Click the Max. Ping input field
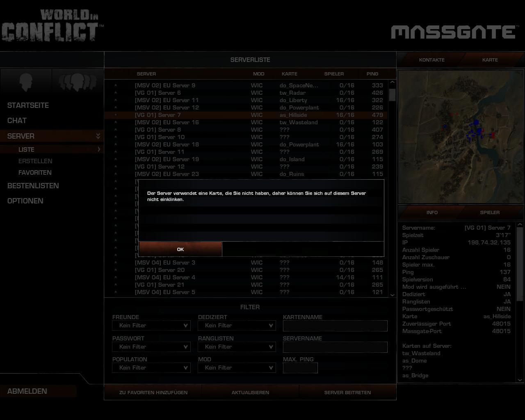 (x=300, y=368)
